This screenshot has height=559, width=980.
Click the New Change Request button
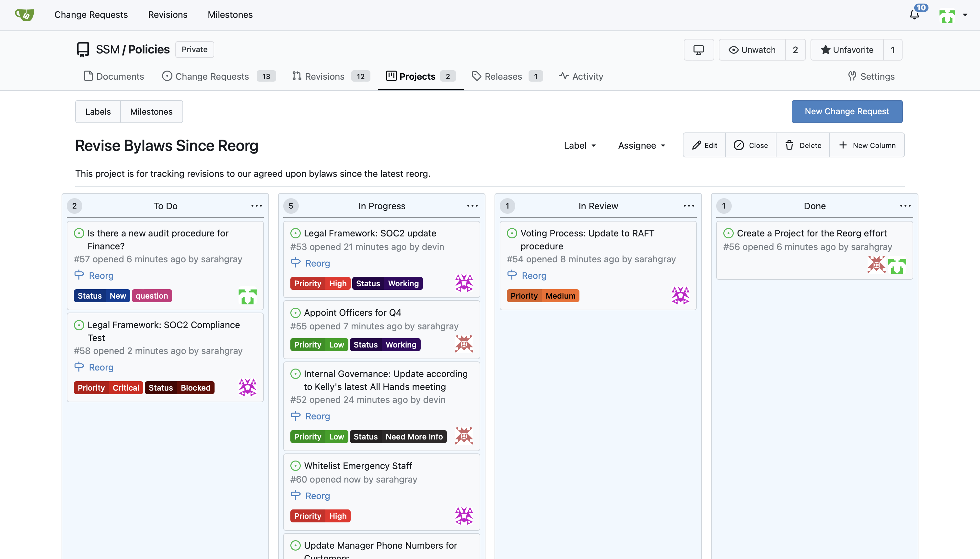847,111
